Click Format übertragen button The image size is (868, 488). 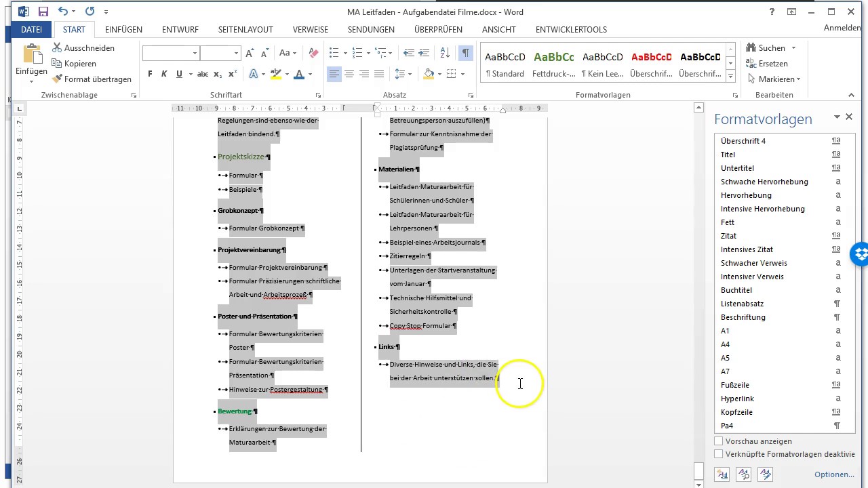[x=92, y=79]
